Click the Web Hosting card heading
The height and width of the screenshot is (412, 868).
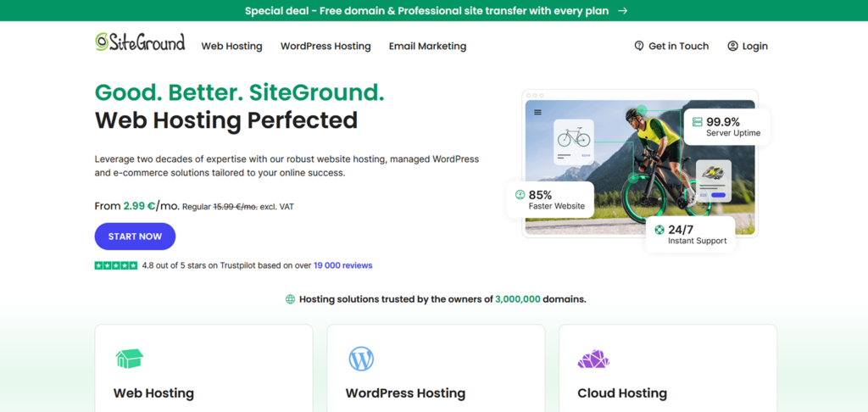pyautogui.click(x=154, y=393)
